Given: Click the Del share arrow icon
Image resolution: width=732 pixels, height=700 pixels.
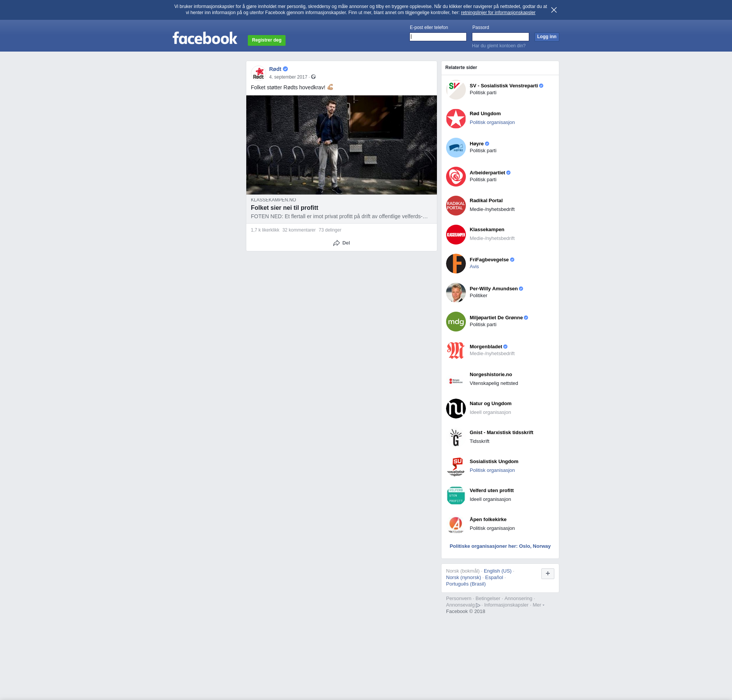Looking at the screenshot, I should pos(336,243).
